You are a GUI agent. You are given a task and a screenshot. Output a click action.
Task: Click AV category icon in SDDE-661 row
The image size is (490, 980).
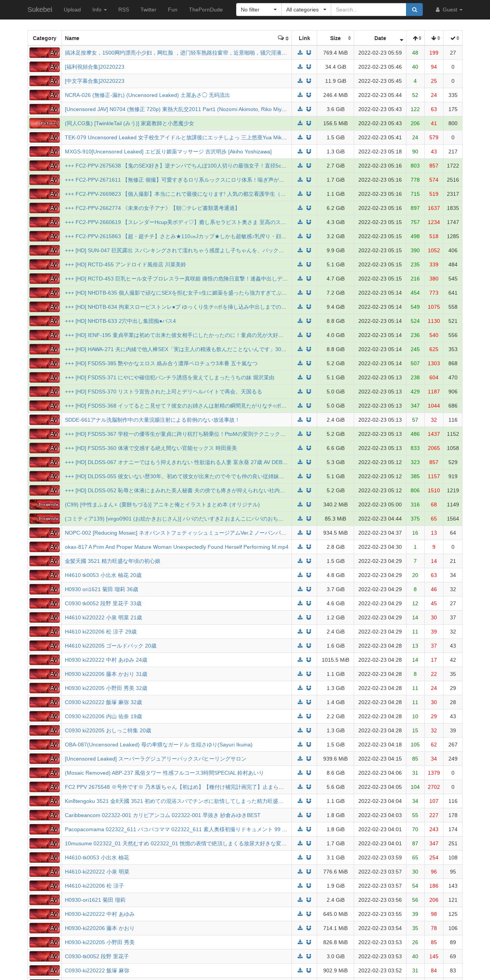point(45,420)
